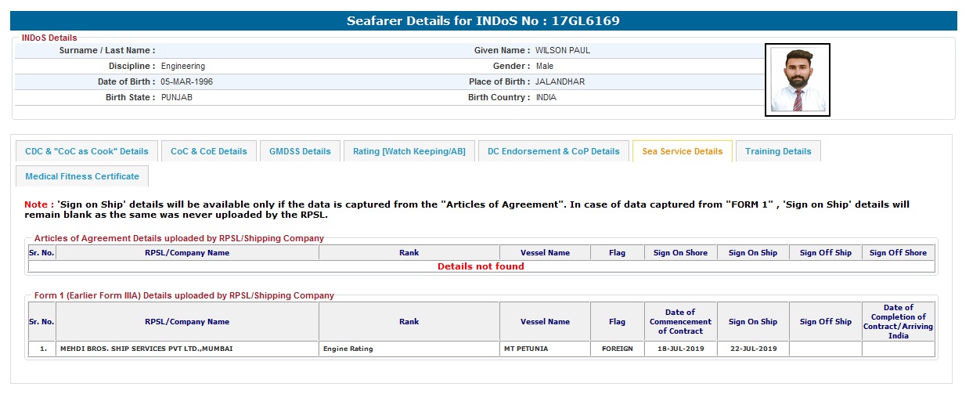The height and width of the screenshot is (405, 980).
Task: Switch to CoC & CoE Details tab
Action: point(209,151)
